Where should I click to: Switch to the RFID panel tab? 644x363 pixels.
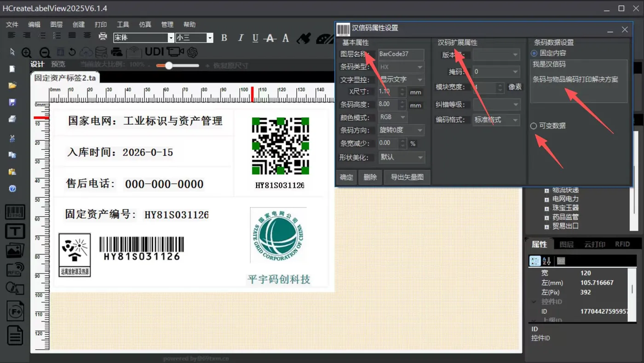pyautogui.click(x=622, y=244)
